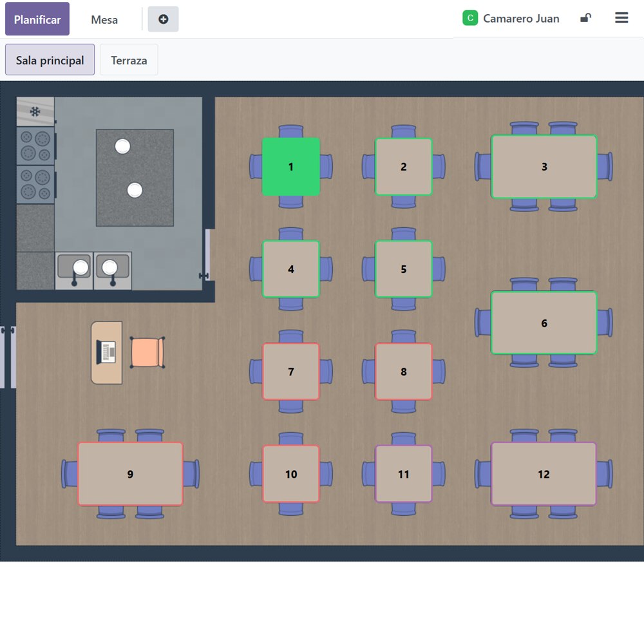Image resolution: width=644 pixels, height=644 pixels.
Task: Open table 6 with green border
Action: tap(544, 323)
